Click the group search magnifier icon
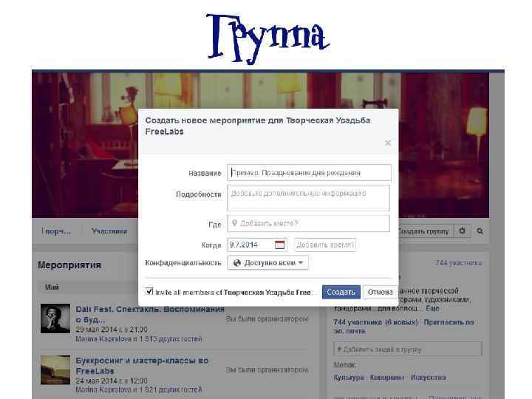Viewport: 532px width, 399px height. coord(480,231)
